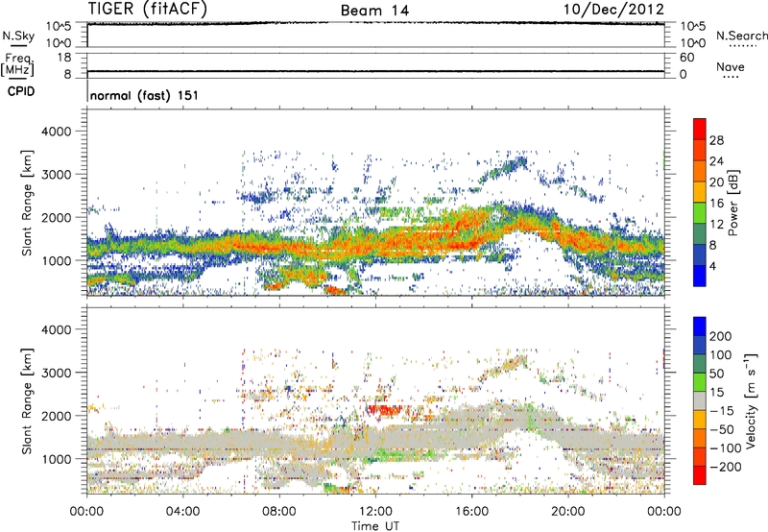Select the blue top segment of Velocity colorbar
Viewport: 768px width, 532px height.
[x=700, y=326]
